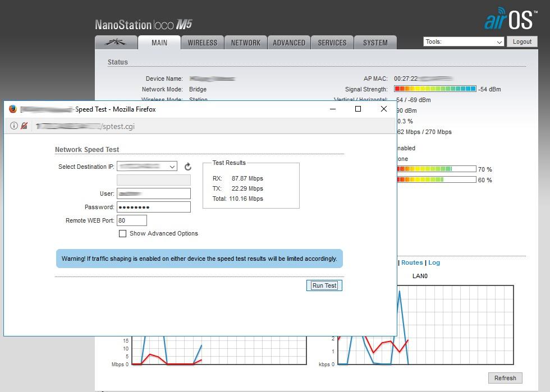Click the refresh destination list icon
This screenshot has width=550, height=392.
coord(188,167)
